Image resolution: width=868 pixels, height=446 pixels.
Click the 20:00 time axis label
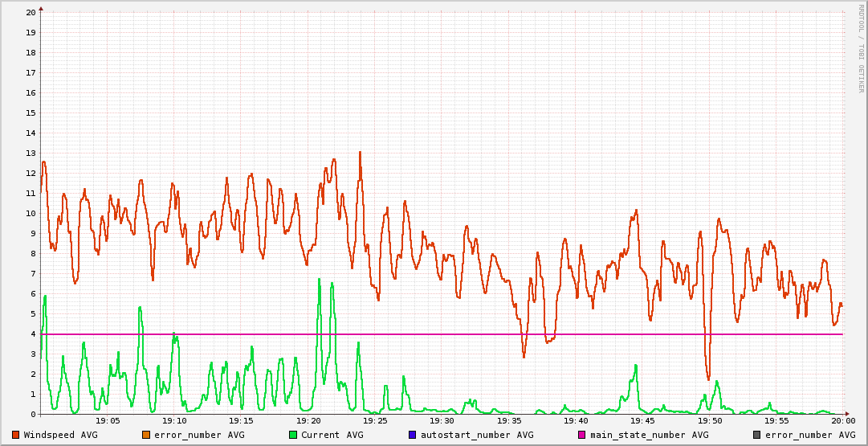coord(842,420)
